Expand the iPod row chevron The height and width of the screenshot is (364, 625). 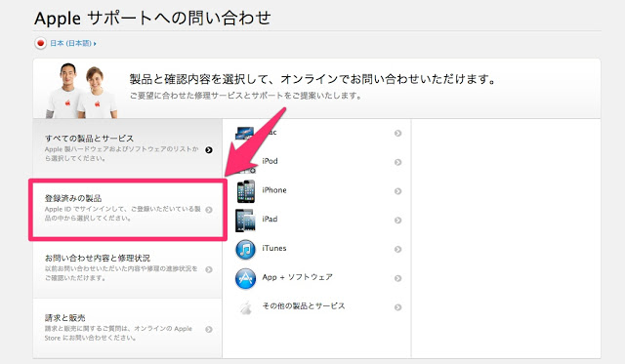coord(397,162)
